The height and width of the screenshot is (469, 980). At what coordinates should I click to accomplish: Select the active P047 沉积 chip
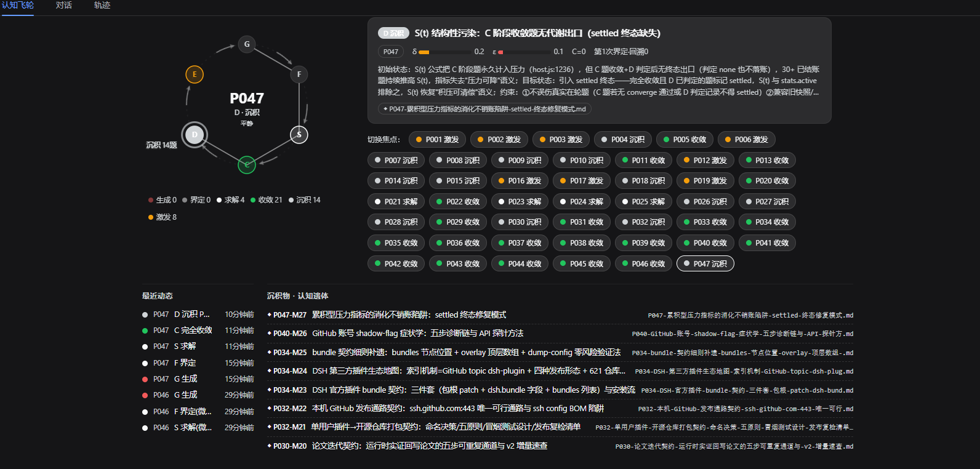click(705, 264)
